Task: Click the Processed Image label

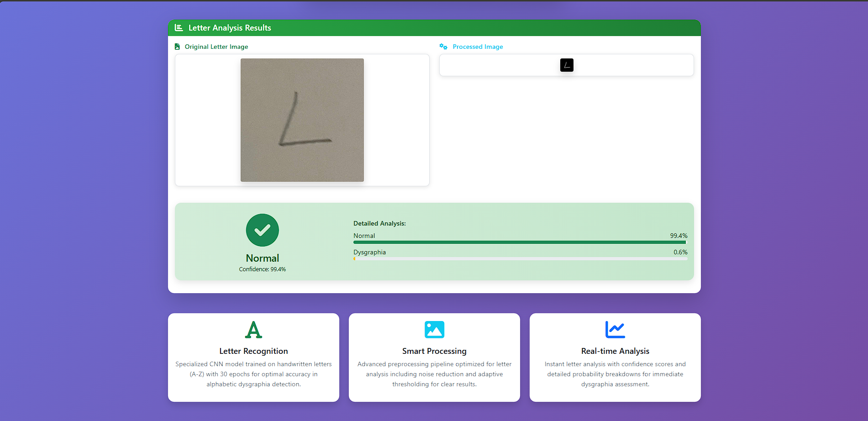Action: (478, 47)
